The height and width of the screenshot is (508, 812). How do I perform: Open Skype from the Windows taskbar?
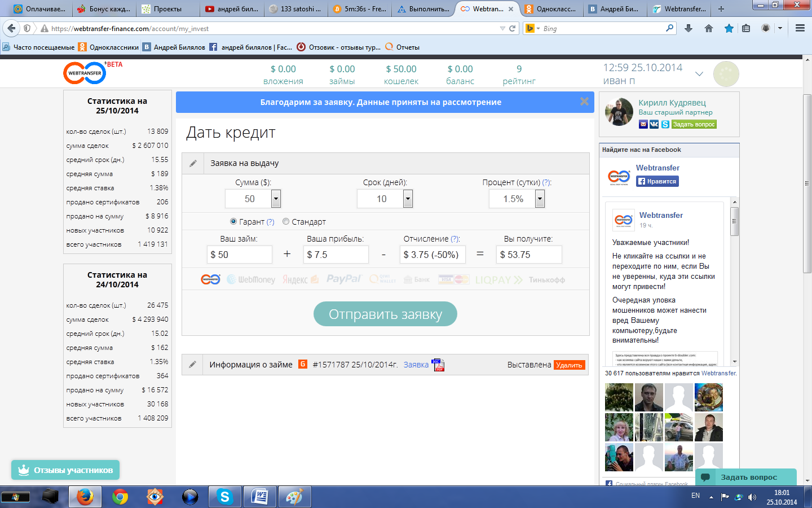click(225, 497)
